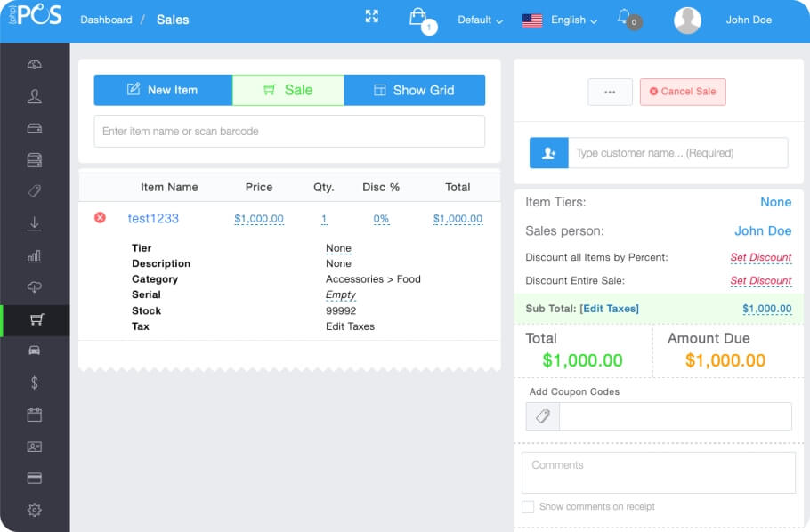Go to Dashboard breadcrumb
The width and height of the screenshot is (810, 532).
coord(107,20)
